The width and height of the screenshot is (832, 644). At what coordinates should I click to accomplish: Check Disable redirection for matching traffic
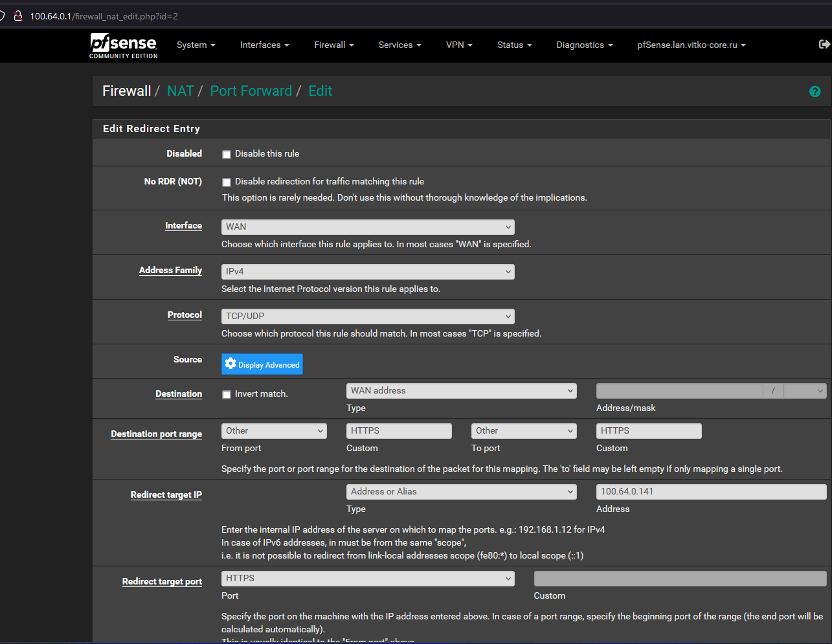227,183
